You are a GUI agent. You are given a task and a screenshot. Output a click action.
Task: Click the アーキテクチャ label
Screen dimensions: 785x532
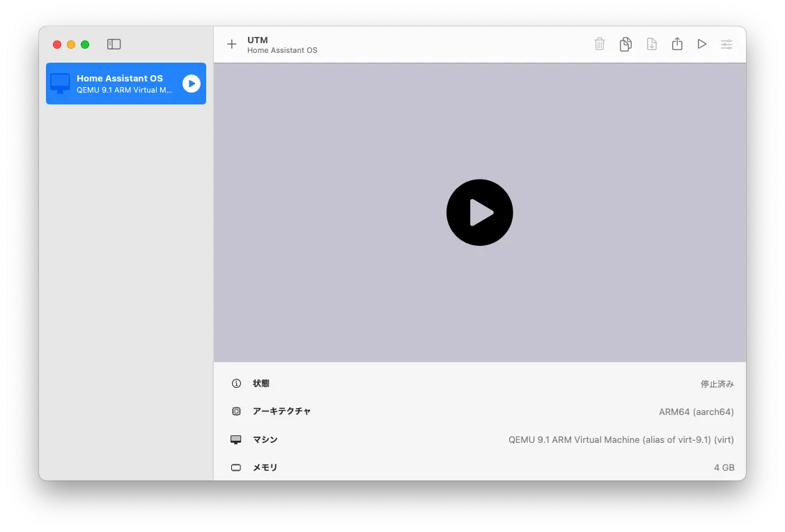point(281,412)
